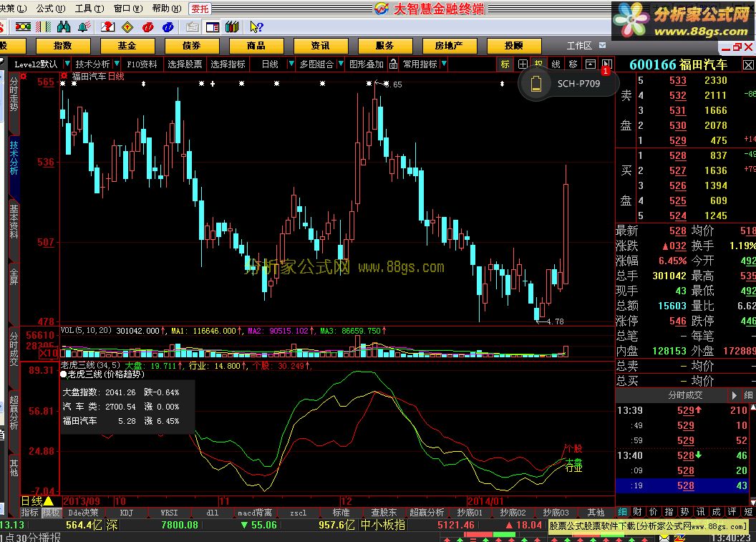
Task: Open the 窗口 menu
Action: point(128,9)
